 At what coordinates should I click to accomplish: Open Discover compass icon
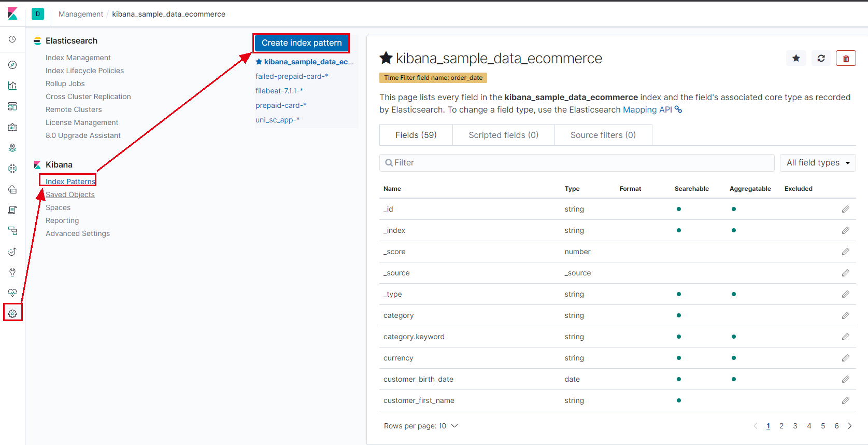pyautogui.click(x=12, y=65)
